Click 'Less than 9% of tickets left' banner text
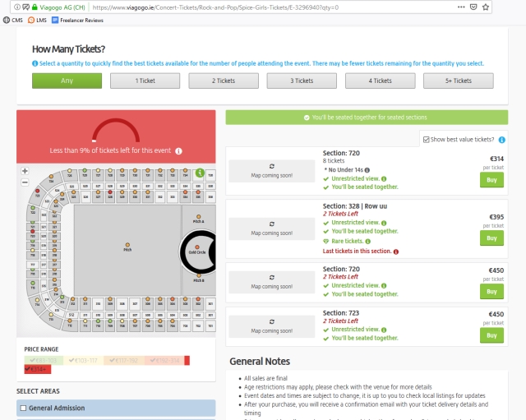This screenshot has height=420, width=526. click(x=110, y=150)
